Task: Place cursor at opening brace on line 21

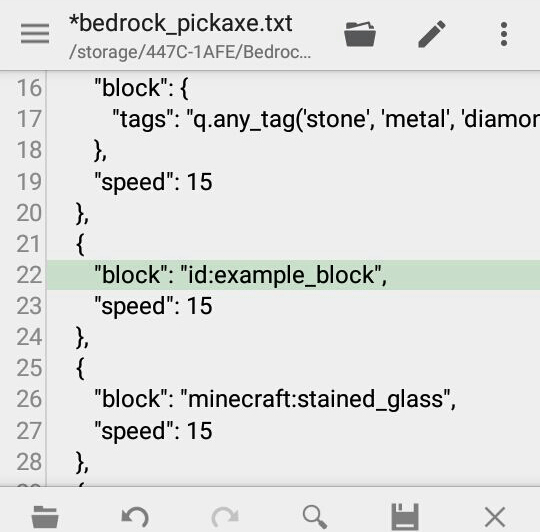Action: coord(80,244)
